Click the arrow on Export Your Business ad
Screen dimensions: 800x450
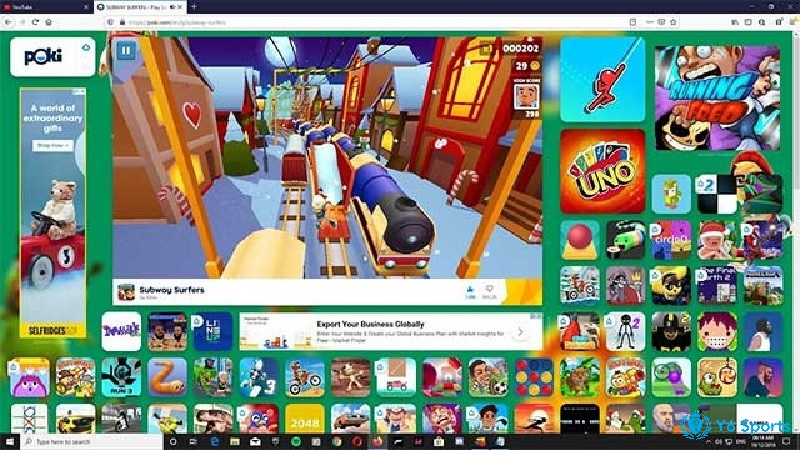(x=520, y=332)
